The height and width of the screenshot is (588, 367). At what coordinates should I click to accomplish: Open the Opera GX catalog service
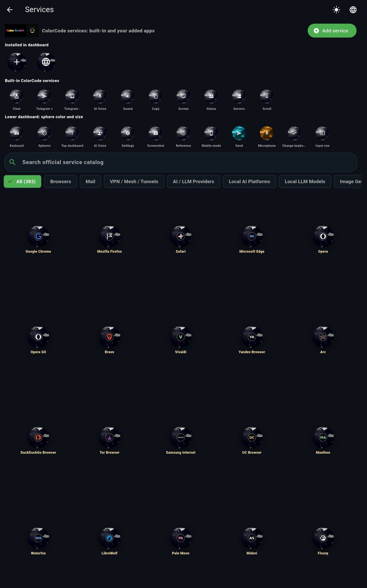coord(38,337)
